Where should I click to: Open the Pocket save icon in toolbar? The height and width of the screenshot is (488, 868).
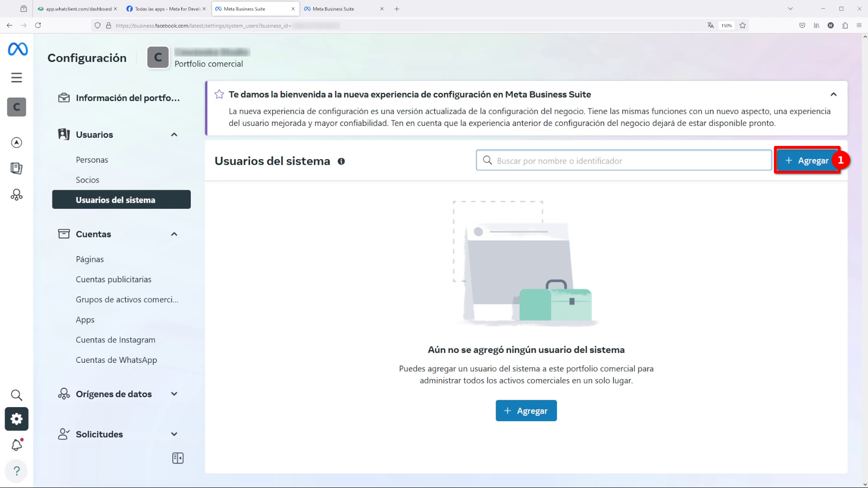point(802,25)
